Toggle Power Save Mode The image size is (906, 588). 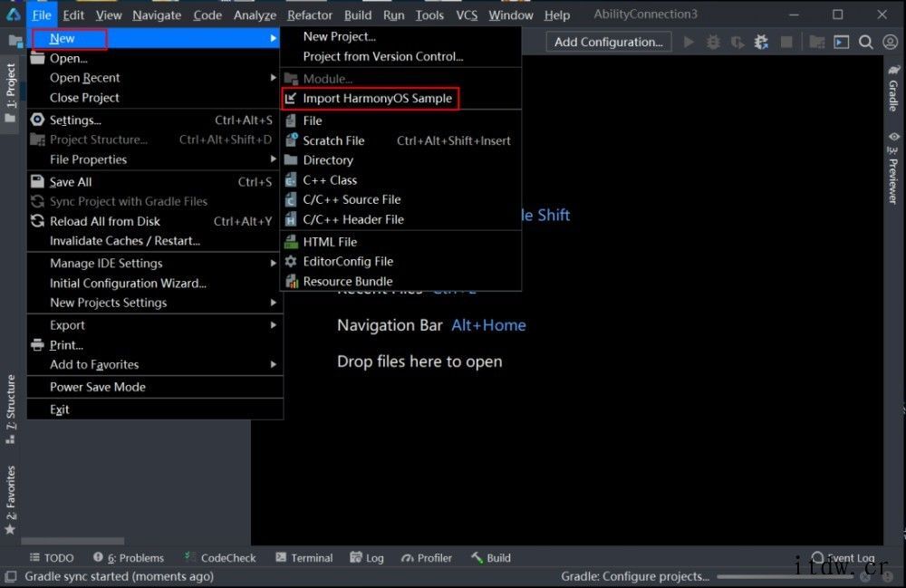pos(155,387)
